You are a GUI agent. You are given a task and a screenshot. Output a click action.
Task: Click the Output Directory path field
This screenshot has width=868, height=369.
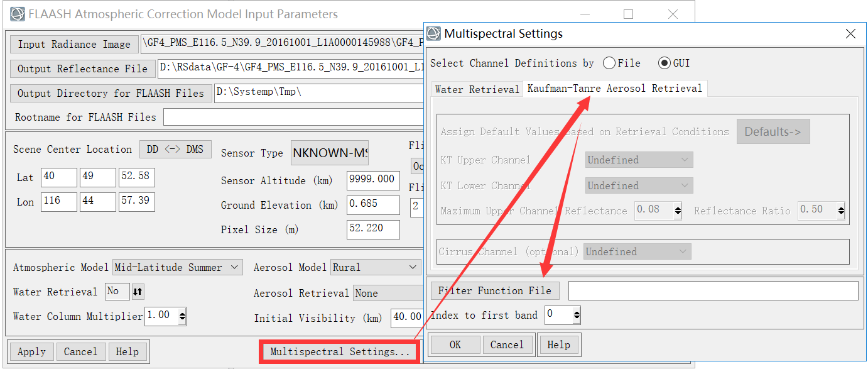[x=319, y=93]
